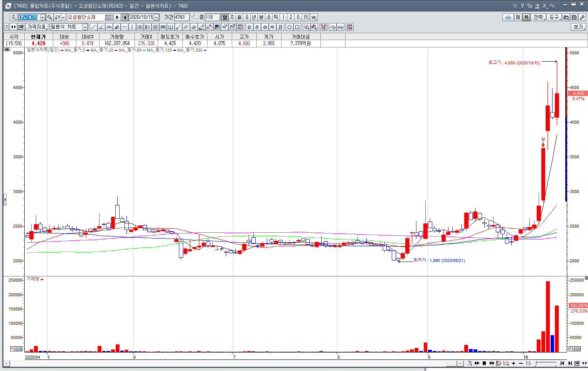Image resolution: width=588 pixels, height=371 pixels.
Task: Select the pencil freehand drawing tool
Action: pyautogui.click(x=202, y=27)
